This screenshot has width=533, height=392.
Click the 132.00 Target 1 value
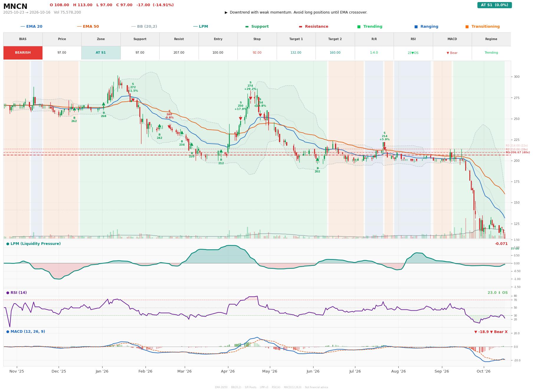[x=296, y=53]
